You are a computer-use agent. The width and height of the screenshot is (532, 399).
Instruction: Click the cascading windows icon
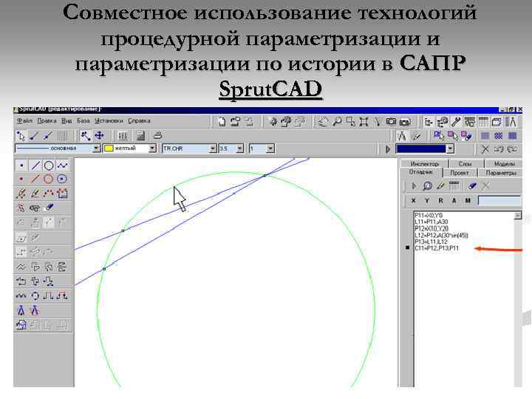(497, 121)
